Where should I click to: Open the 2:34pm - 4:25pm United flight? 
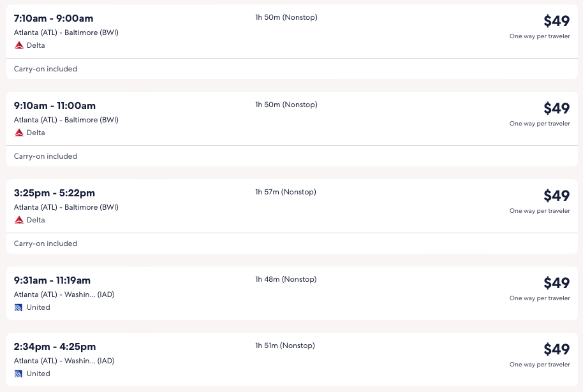tap(55, 347)
